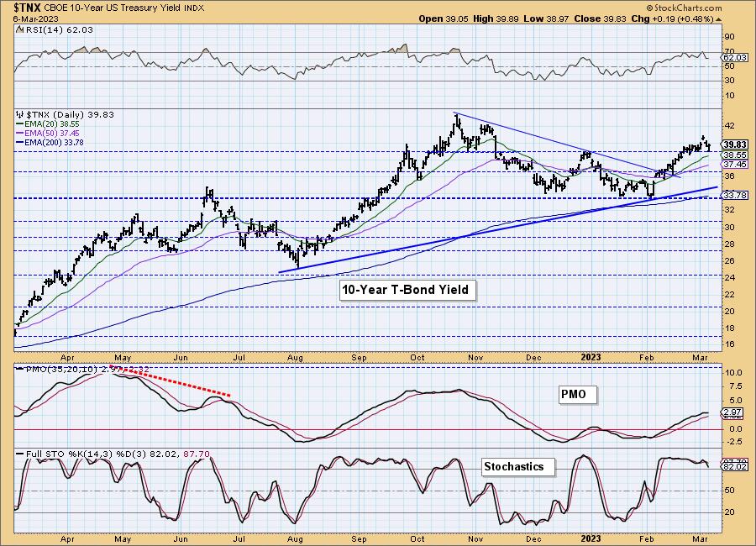Click the 42 label on the price axis
The width and height of the screenshot is (756, 546).
click(729, 126)
